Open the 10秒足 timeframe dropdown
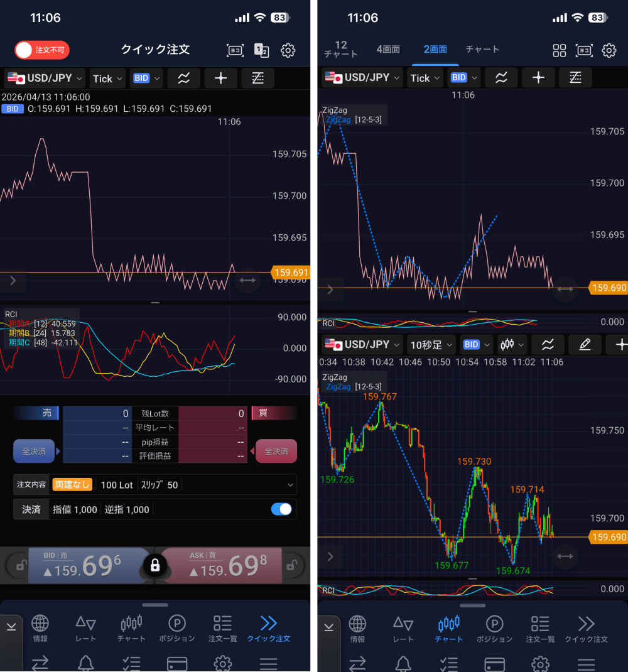 (431, 345)
